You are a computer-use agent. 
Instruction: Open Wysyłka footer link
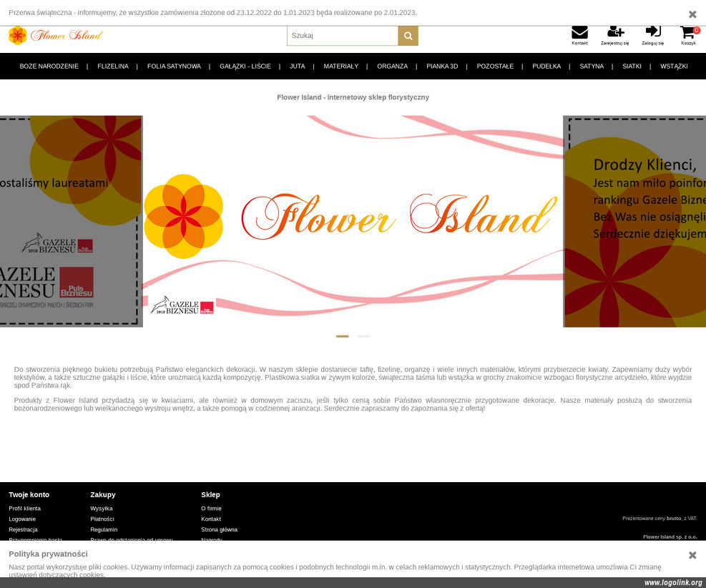102,509
